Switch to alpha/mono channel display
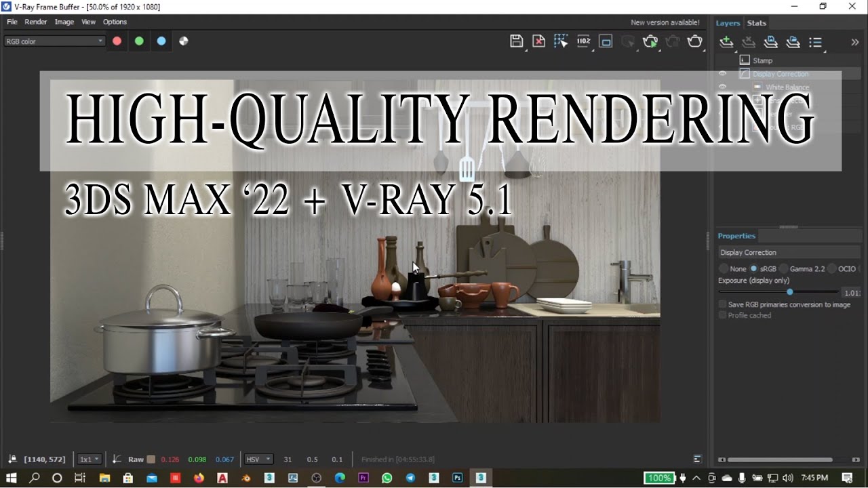Screen dimensions: 868x488 184,41
